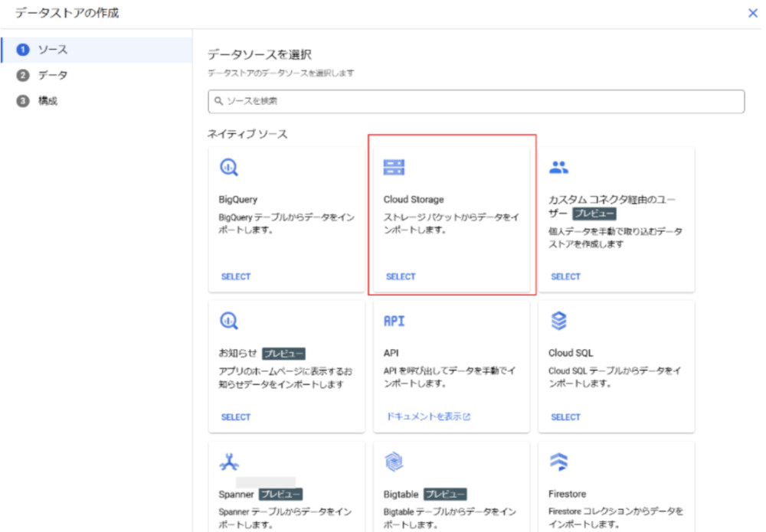This screenshot has width=766, height=532.
Task: Click the お知らせ card icon
Action: coord(229,321)
